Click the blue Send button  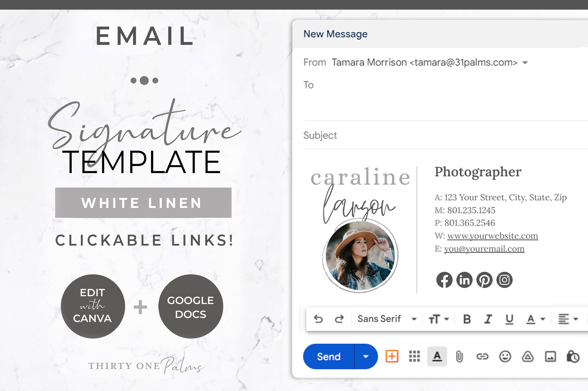tap(328, 357)
